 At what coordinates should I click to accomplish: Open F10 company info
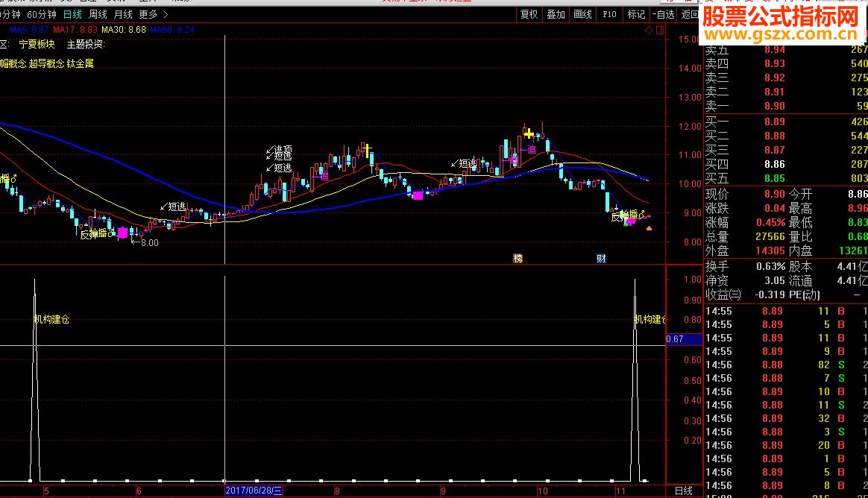tap(609, 14)
